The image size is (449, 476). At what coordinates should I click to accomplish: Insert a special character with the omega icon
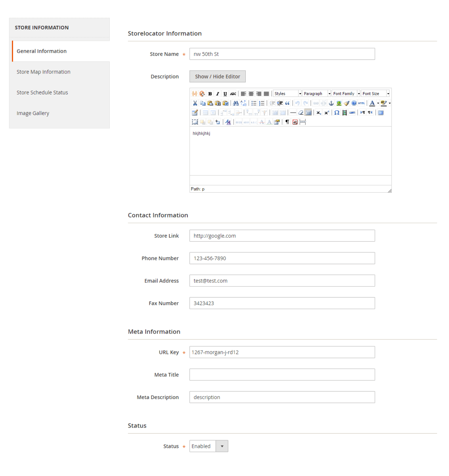(x=336, y=113)
